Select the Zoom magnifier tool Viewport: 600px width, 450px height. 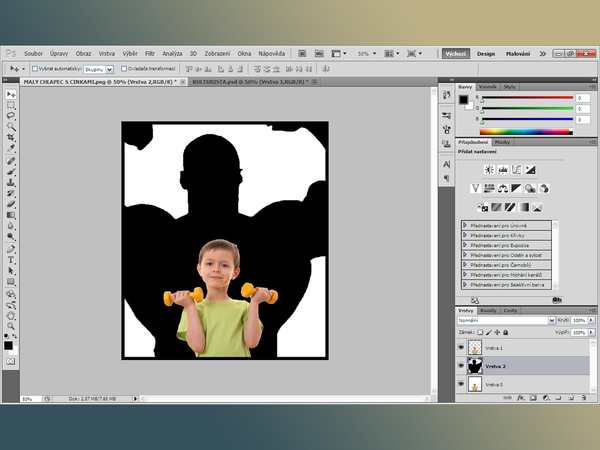[x=11, y=324]
